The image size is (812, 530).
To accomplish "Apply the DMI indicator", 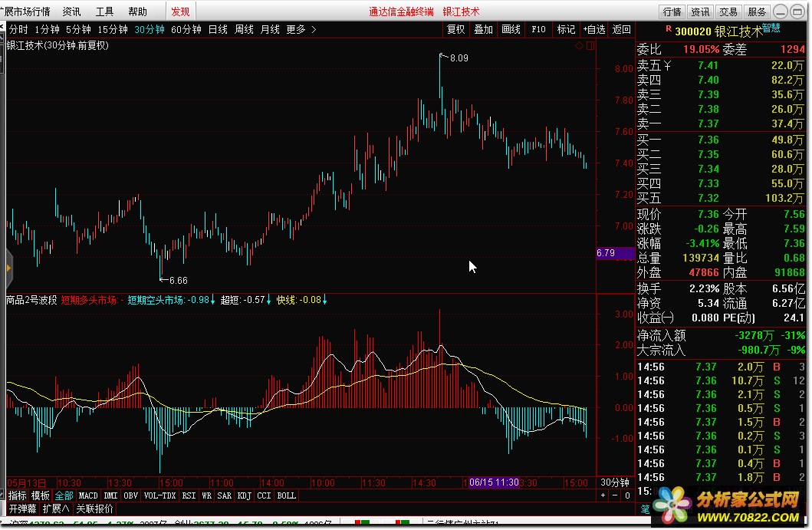I will click(x=111, y=495).
